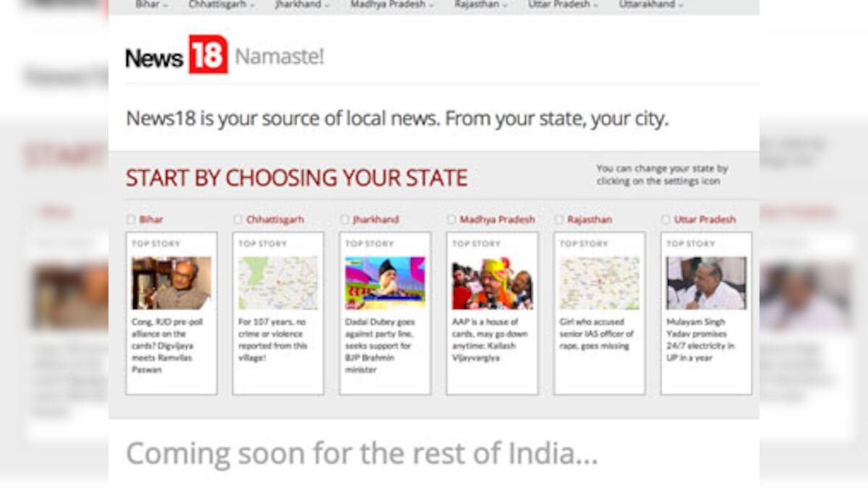Click the Rajasthan map thumbnail

[597, 281]
